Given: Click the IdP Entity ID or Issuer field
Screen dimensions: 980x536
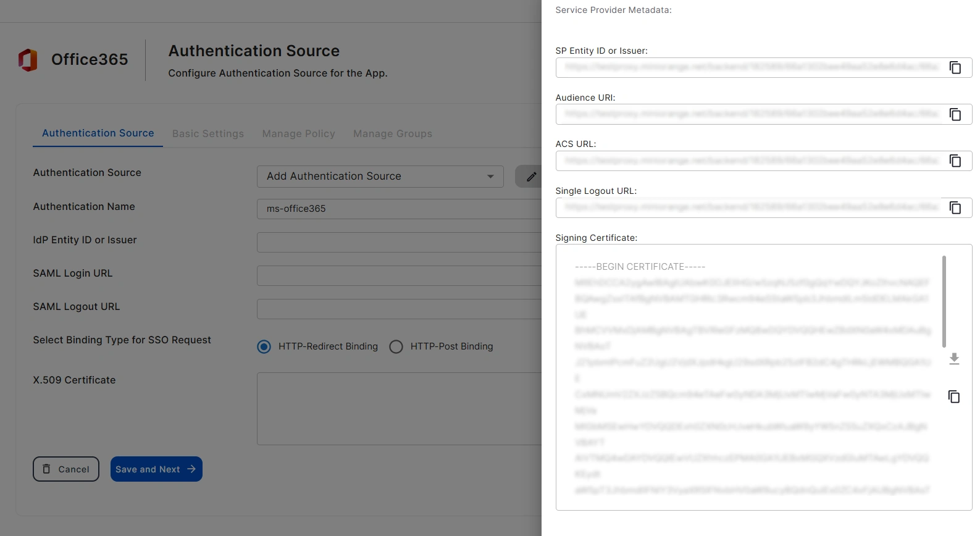Looking at the screenshot, I should pos(399,242).
